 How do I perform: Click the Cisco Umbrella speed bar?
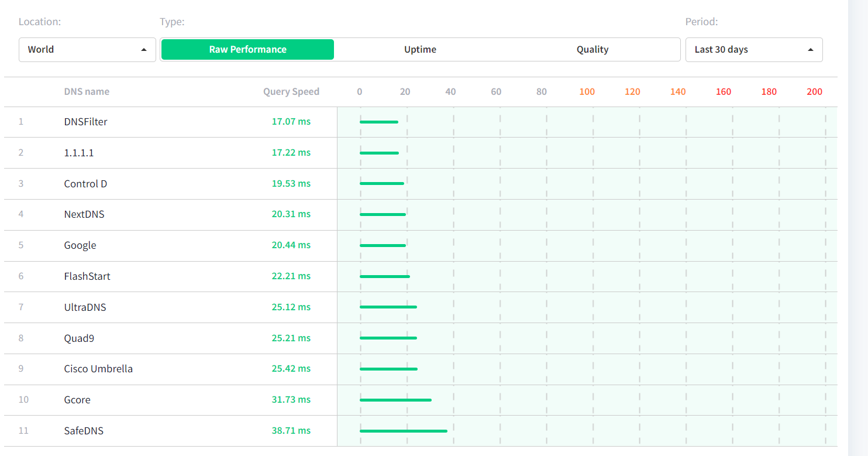point(388,369)
